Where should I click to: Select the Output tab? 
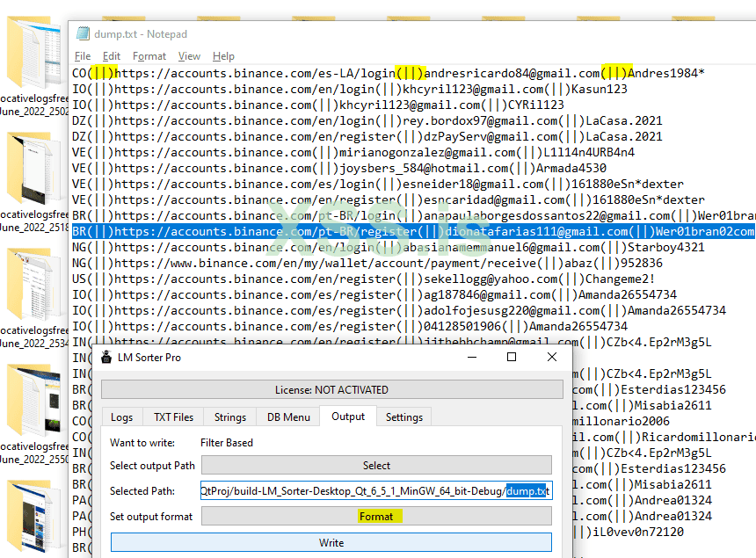tap(347, 417)
